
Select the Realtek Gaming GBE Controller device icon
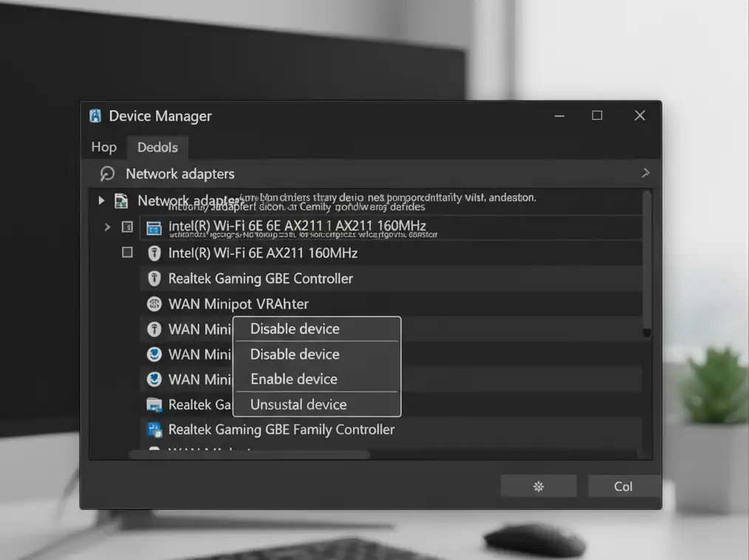point(154,279)
